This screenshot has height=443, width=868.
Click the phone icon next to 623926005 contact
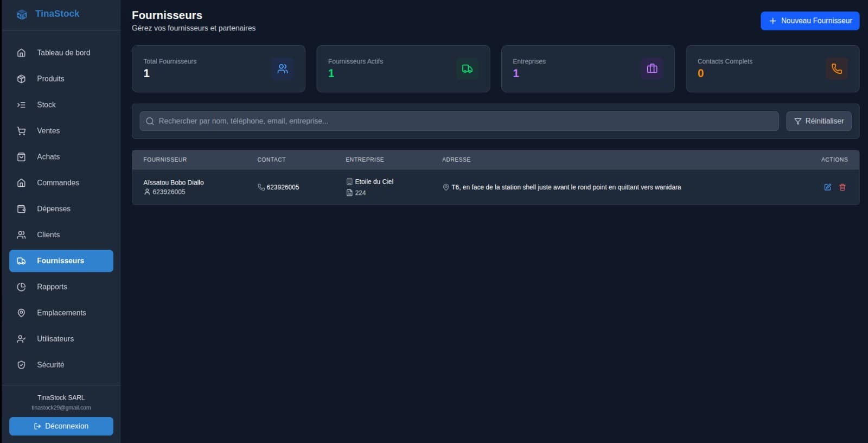[x=261, y=187]
